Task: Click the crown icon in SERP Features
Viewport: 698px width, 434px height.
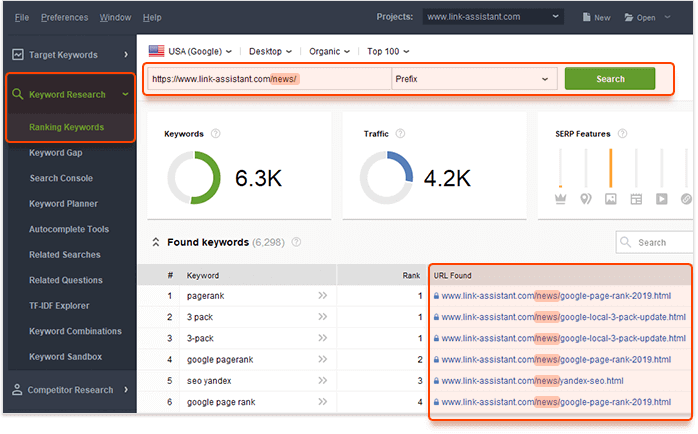Action: pos(560,199)
